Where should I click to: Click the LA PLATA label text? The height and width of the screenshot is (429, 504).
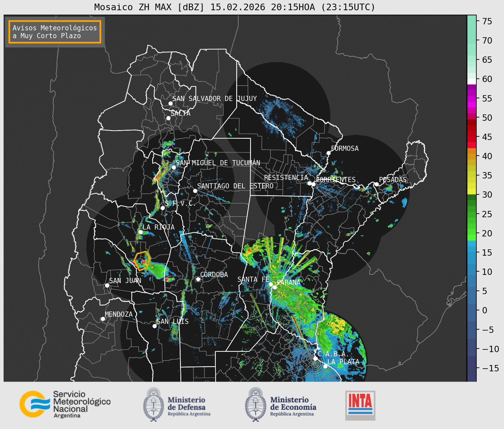(344, 362)
